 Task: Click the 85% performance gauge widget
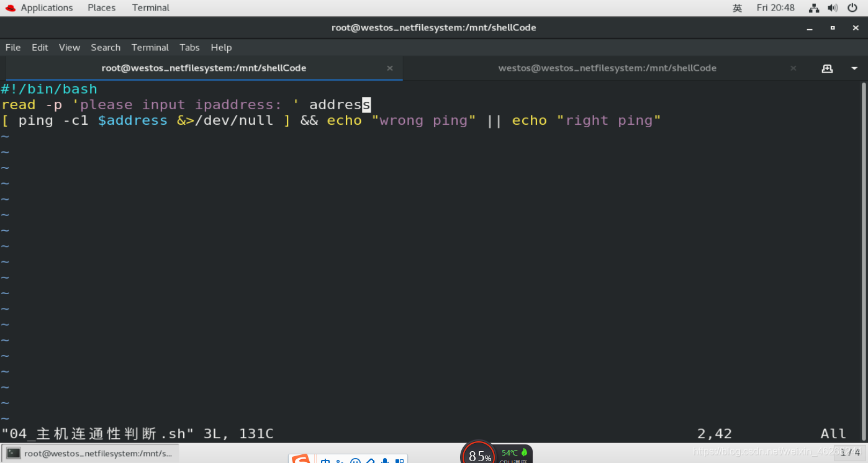478,454
